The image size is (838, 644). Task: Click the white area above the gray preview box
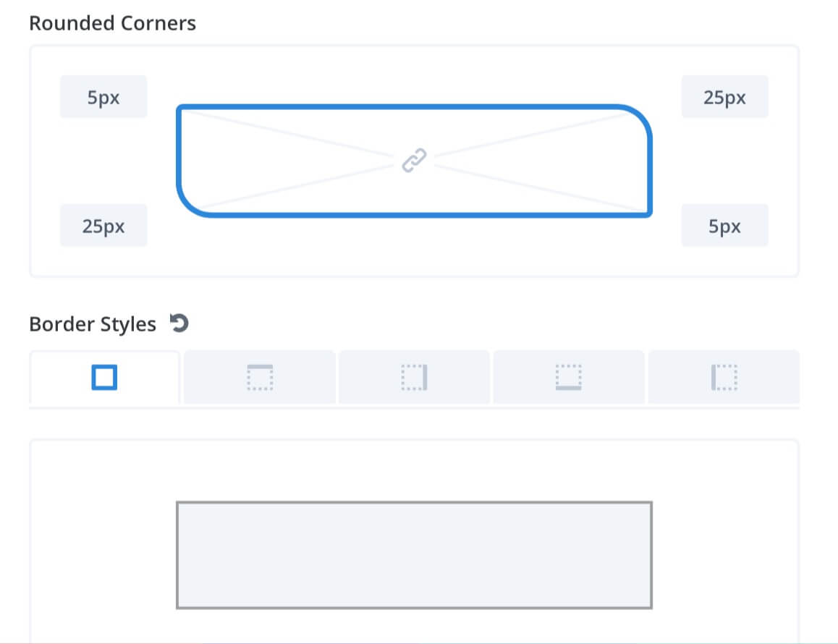[414, 470]
